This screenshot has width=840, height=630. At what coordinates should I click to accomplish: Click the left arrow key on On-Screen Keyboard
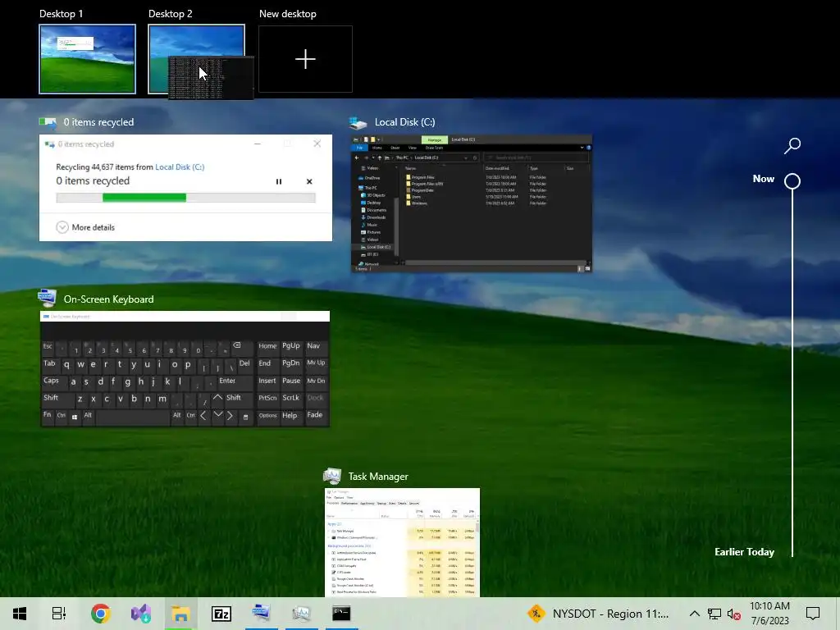tap(203, 416)
